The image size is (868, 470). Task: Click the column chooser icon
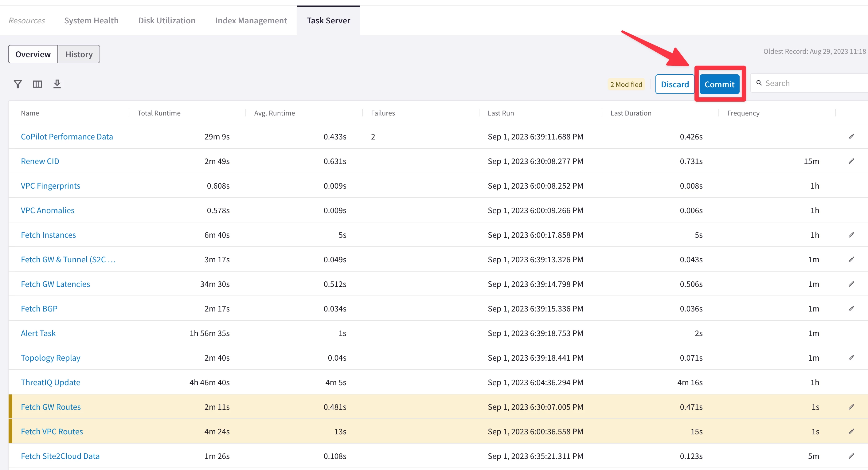point(37,84)
